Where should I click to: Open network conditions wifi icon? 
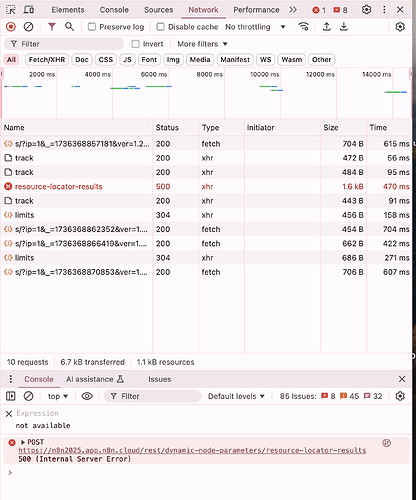tap(303, 27)
